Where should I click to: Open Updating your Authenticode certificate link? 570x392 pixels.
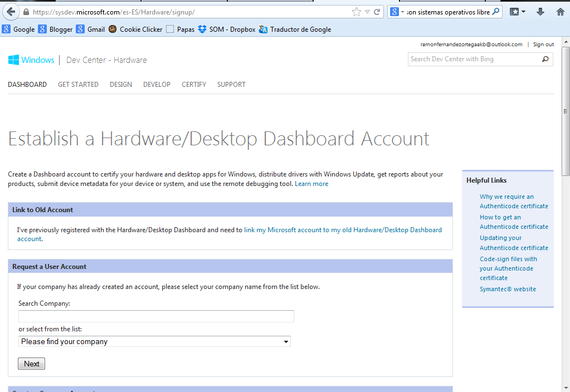514,243
